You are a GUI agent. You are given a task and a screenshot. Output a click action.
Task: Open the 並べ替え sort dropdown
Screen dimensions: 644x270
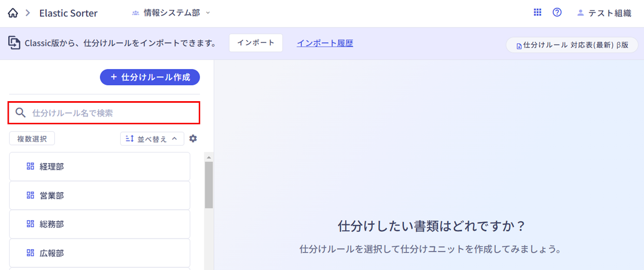click(152, 139)
